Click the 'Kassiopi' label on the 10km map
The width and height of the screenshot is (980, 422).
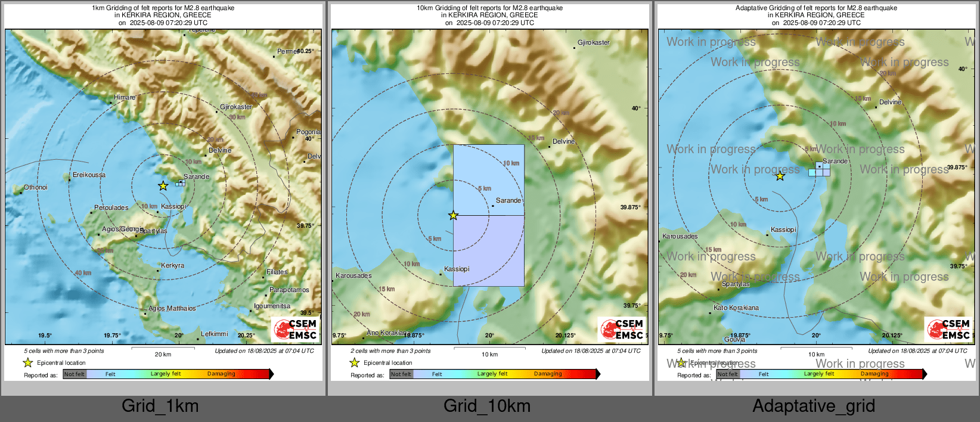pos(457,269)
